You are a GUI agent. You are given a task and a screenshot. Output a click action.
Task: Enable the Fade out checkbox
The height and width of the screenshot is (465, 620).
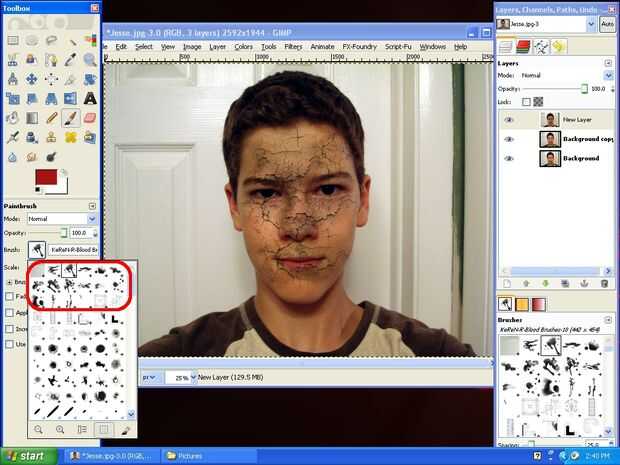[x=9, y=297]
